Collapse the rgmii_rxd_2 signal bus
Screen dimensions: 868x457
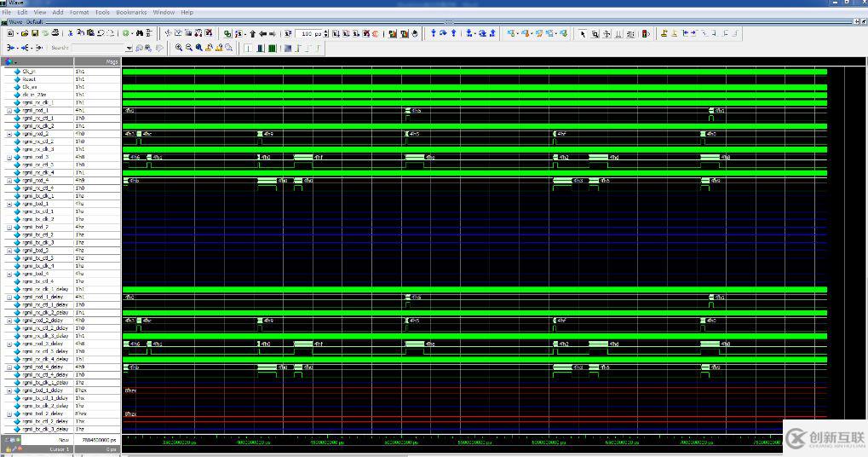(9, 134)
